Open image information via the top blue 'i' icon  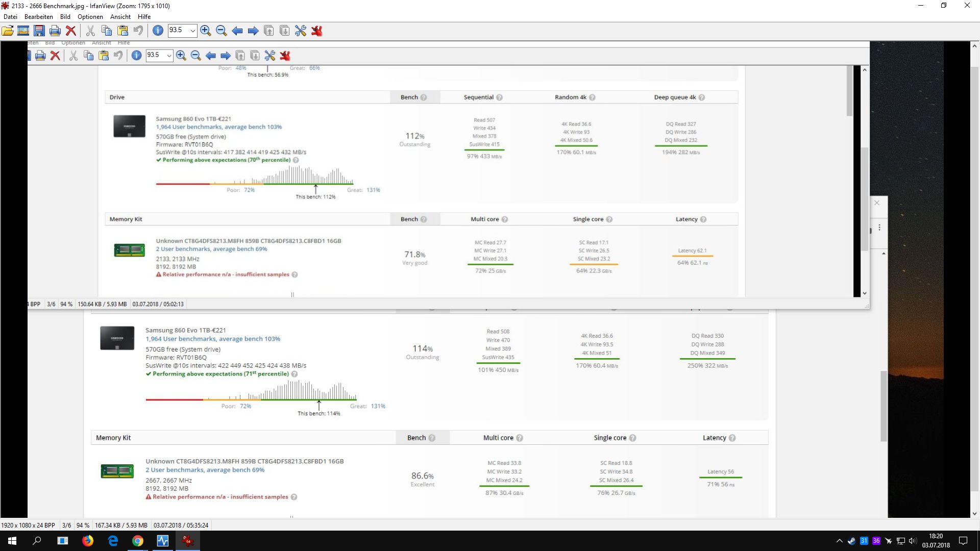[158, 31]
